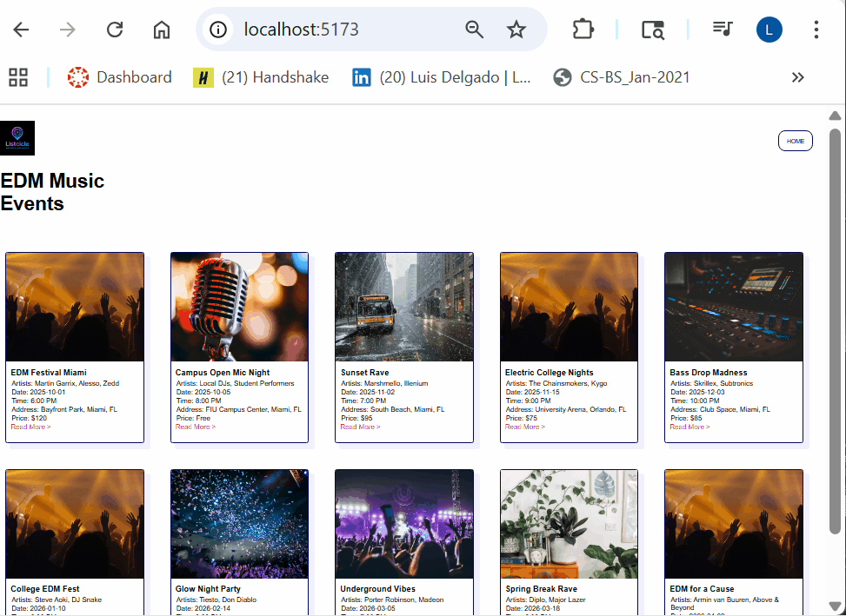
Task: Open the Chrome three-dot menu
Action: click(816, 30)
